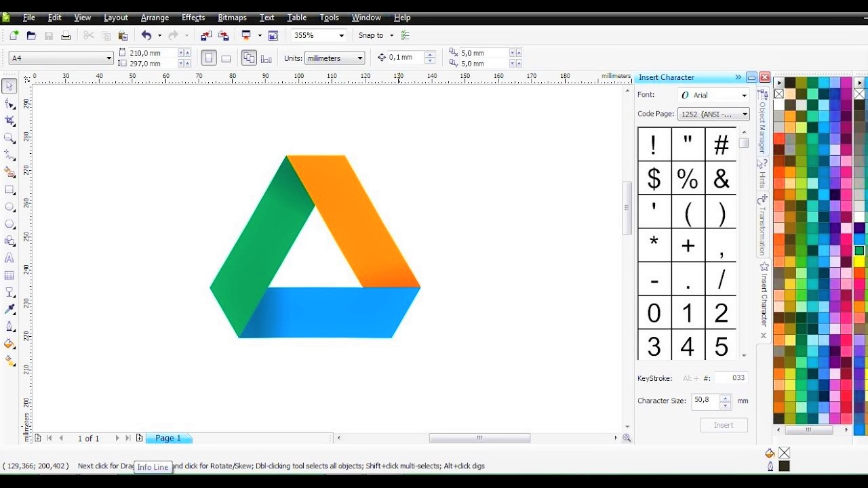Pick the ampersand character cell
This screenshot has height=488, width=868.
[721, 178]
